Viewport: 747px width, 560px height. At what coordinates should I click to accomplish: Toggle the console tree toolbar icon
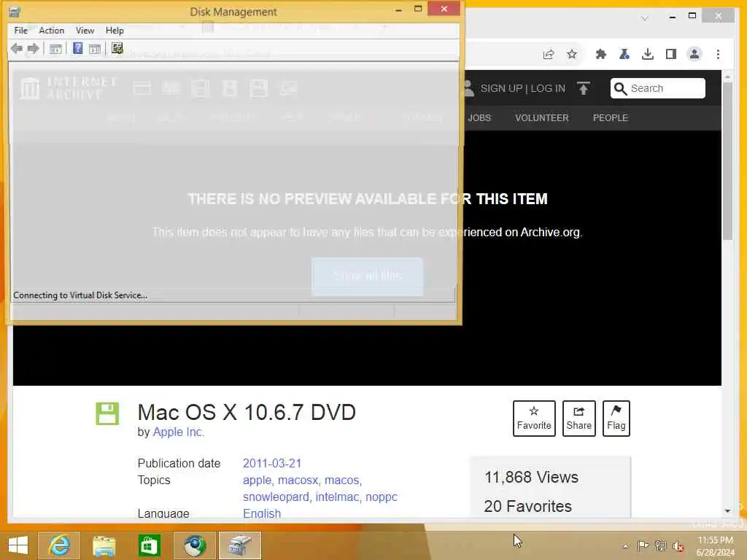tap(55, 49)
